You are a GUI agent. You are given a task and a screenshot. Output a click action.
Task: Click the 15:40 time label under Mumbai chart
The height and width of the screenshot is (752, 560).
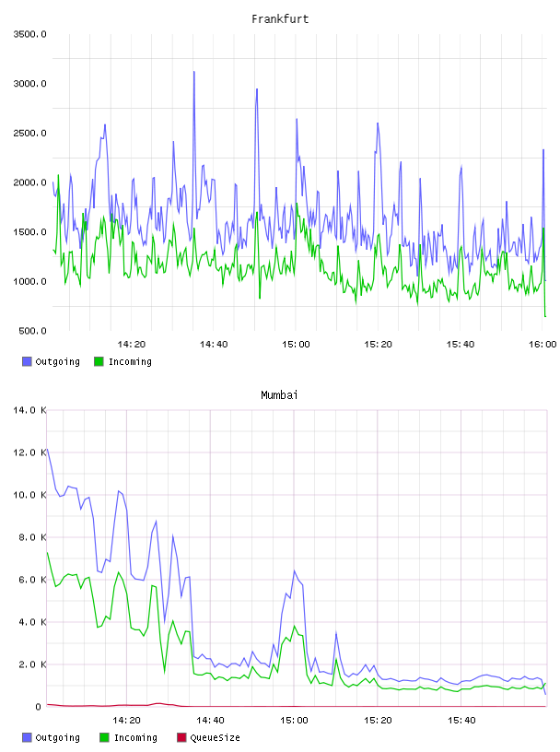point(461,721)
